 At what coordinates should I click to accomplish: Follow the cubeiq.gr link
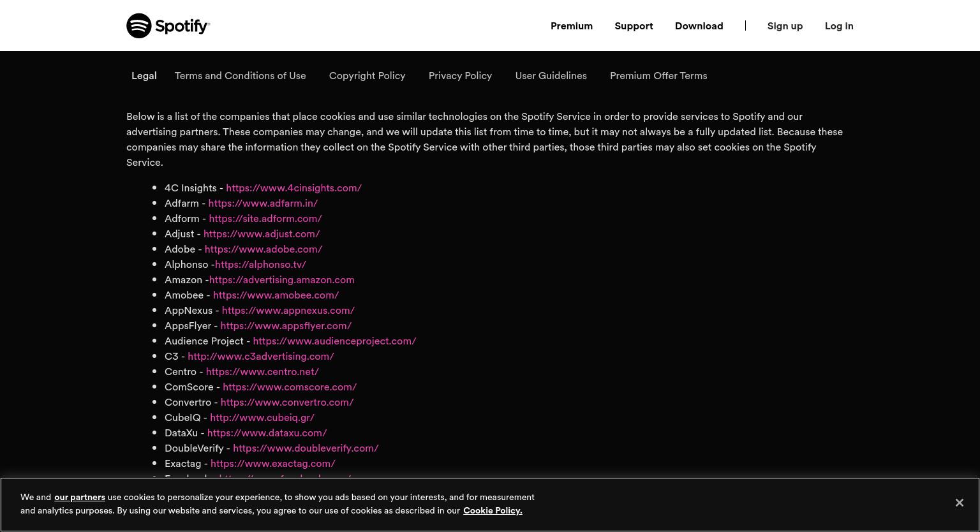click(262, 417)
